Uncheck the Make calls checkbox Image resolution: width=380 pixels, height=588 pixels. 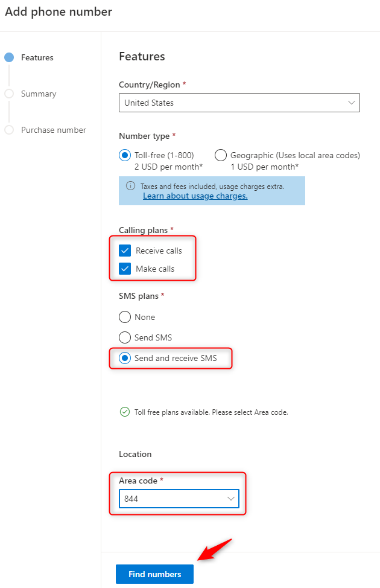tap(125, 269)
